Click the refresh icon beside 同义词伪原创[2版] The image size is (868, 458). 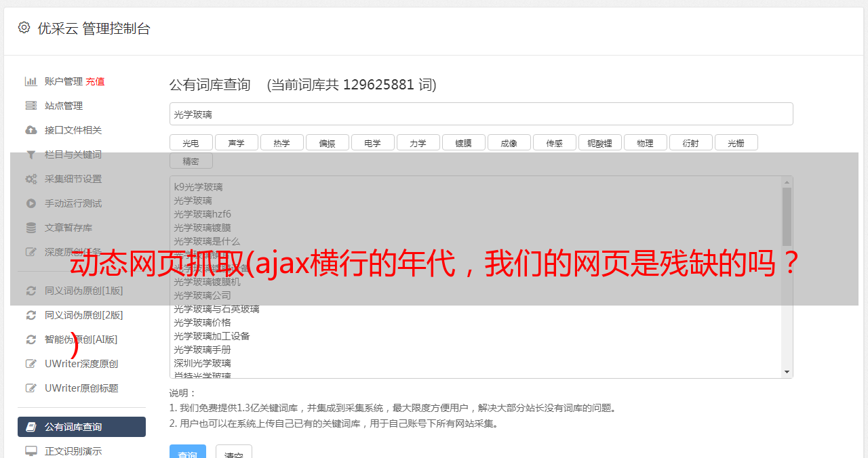tap(31, 315)
